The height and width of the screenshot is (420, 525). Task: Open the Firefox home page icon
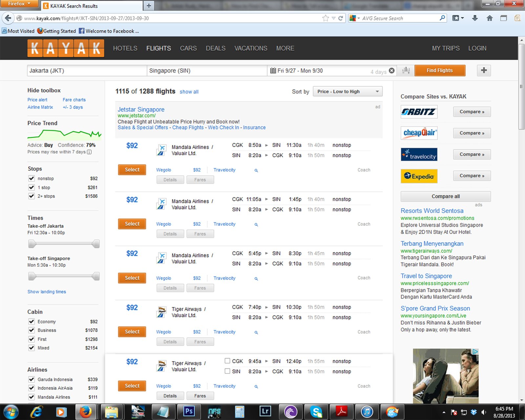pyautogui.click(x=489, y=18)
